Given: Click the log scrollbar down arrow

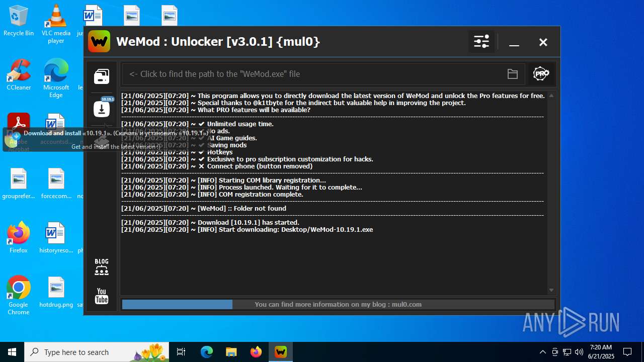Looking at the screenshot, I should click(x=551, y=290).
